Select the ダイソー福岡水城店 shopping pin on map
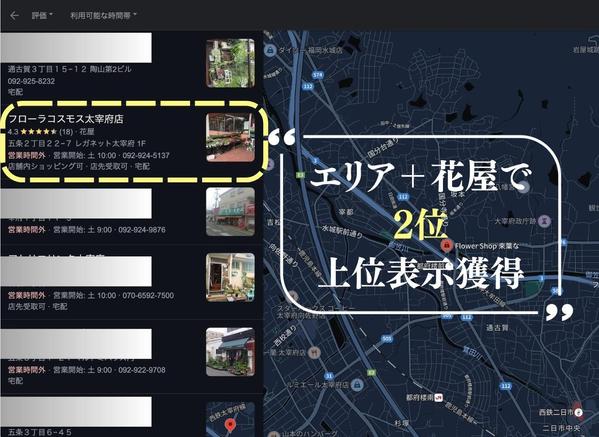 pos(270,50)
